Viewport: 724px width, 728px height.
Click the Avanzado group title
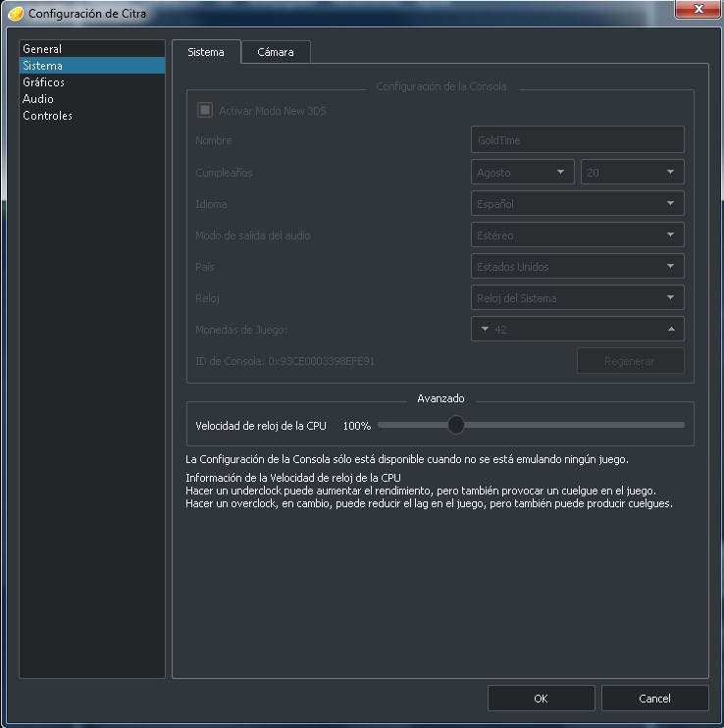(440, 398)
